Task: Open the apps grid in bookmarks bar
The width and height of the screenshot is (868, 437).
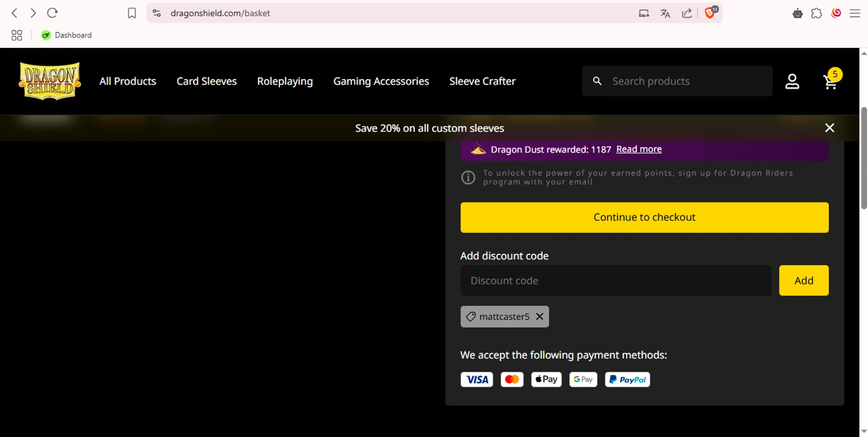Action: coord(17,35)
